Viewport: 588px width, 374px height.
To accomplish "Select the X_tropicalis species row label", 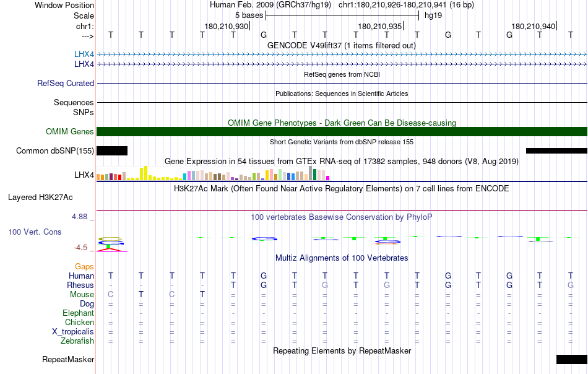I will tap(73, 332).
